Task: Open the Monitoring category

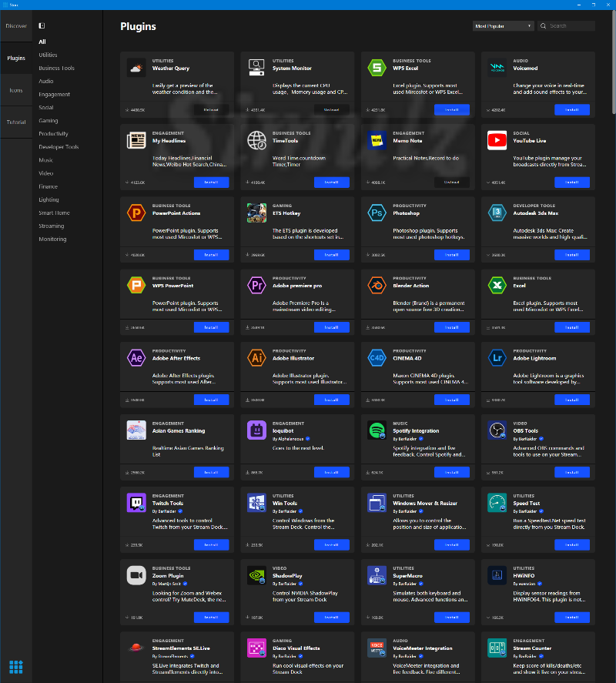Action: click(x=52, y=239)
